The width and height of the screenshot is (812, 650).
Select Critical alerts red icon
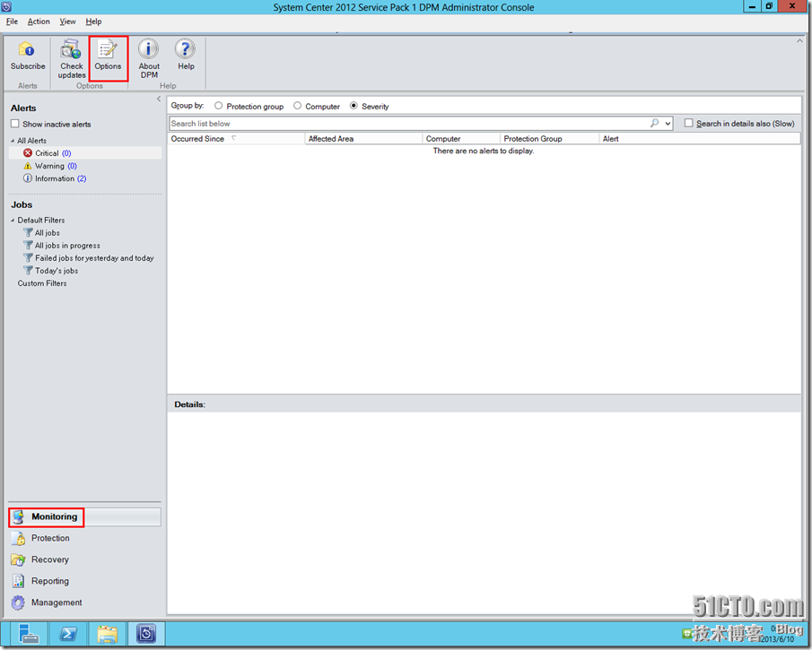[28, 153]
